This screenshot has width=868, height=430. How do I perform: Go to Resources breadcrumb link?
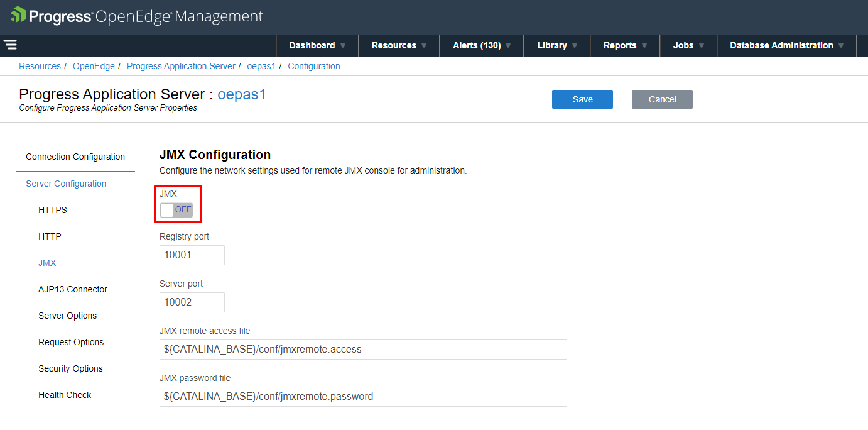(x=40, y=66)
